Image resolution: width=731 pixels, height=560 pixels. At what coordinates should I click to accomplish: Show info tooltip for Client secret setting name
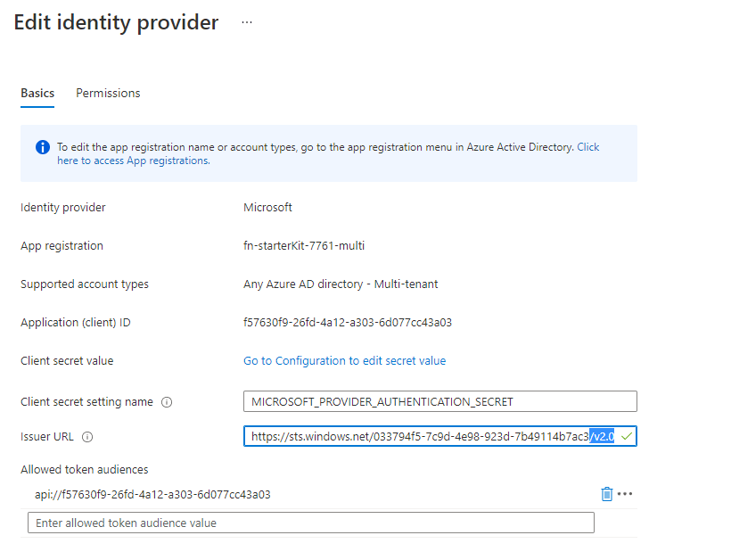(167, 402)
